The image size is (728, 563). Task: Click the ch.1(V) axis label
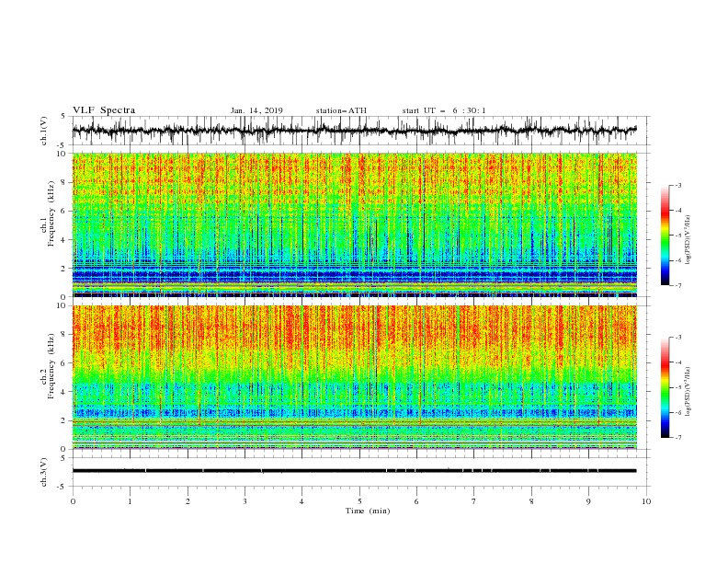coord(44,131)
